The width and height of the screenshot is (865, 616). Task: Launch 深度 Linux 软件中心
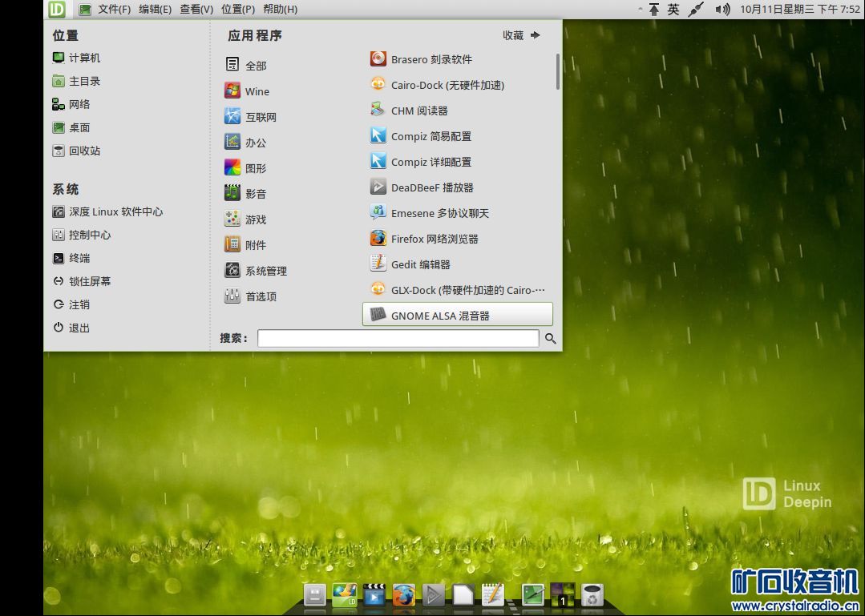pos(107,211)
